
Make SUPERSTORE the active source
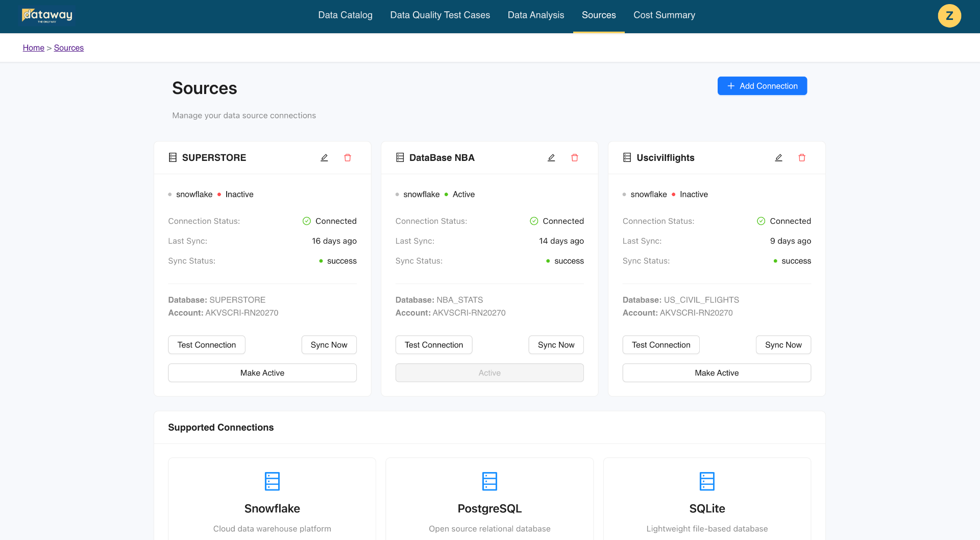[x=262, y=372]
